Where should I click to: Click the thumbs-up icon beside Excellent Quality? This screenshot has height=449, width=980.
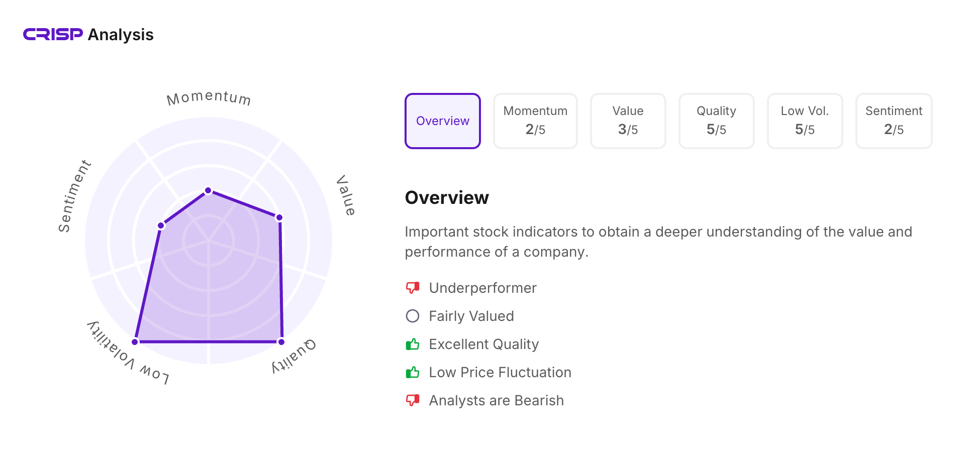pyautogui.click(x=413, y=344)
